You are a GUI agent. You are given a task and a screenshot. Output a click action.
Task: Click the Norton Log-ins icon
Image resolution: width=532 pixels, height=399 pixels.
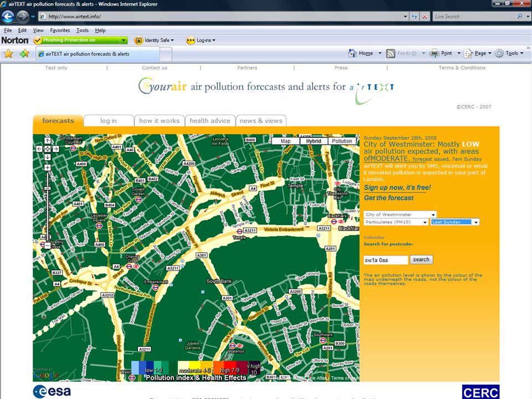(x=191, y=40)
